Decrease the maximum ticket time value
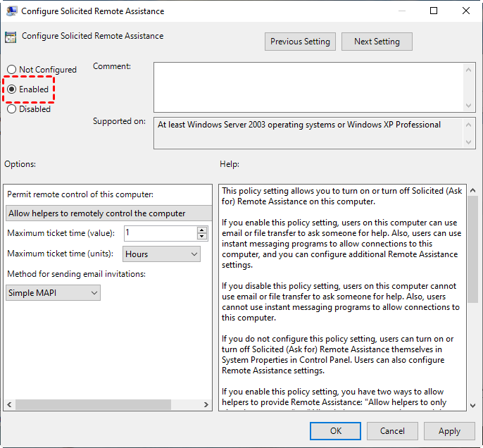 203,237
